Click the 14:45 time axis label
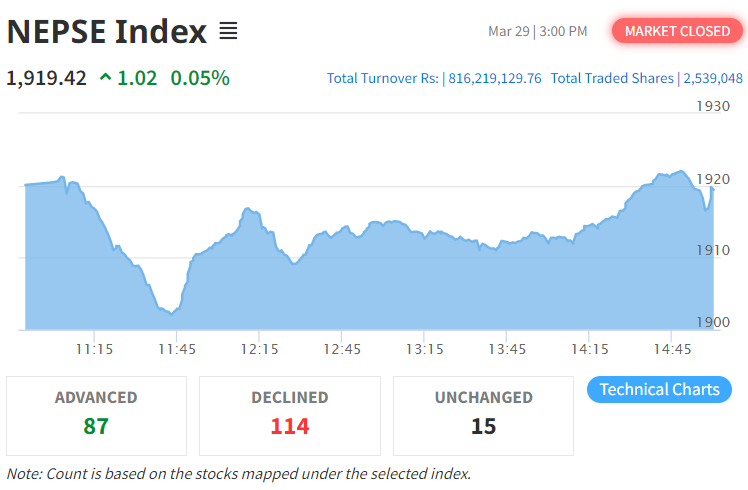The height and width of the screenshot is (490, 748). (x=672, y=349)
